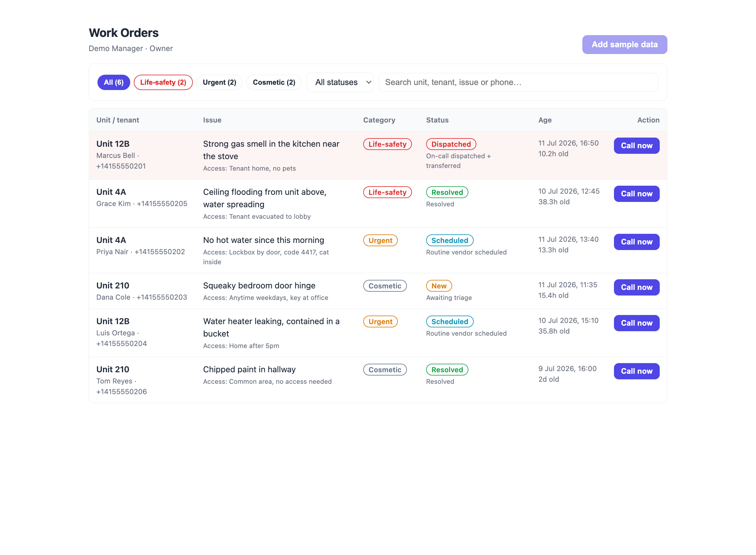The width and height of the screenshot is (756, 555).
Task: Click the Category column header
Action: point(379,120)
